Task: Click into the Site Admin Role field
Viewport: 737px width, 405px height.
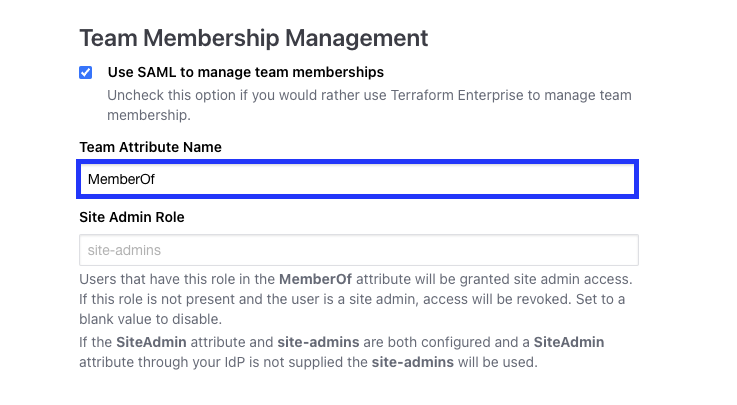Action: [358, 249]
